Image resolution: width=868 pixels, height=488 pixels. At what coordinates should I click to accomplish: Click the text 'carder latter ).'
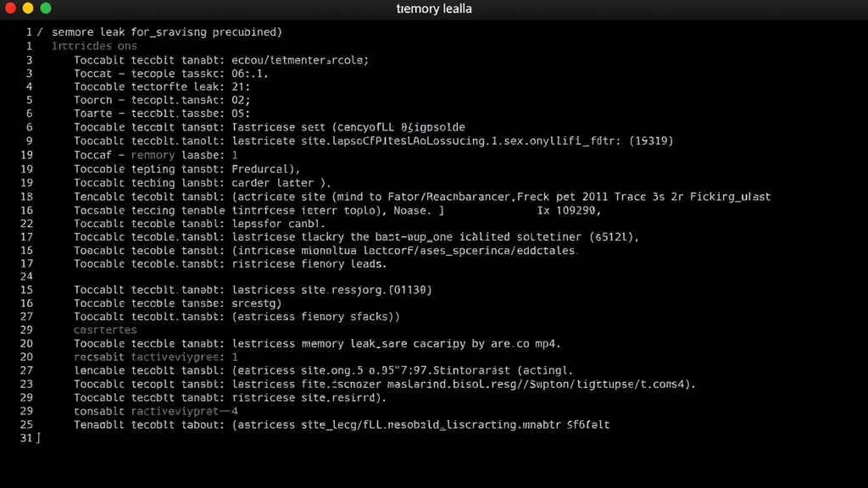281,183
